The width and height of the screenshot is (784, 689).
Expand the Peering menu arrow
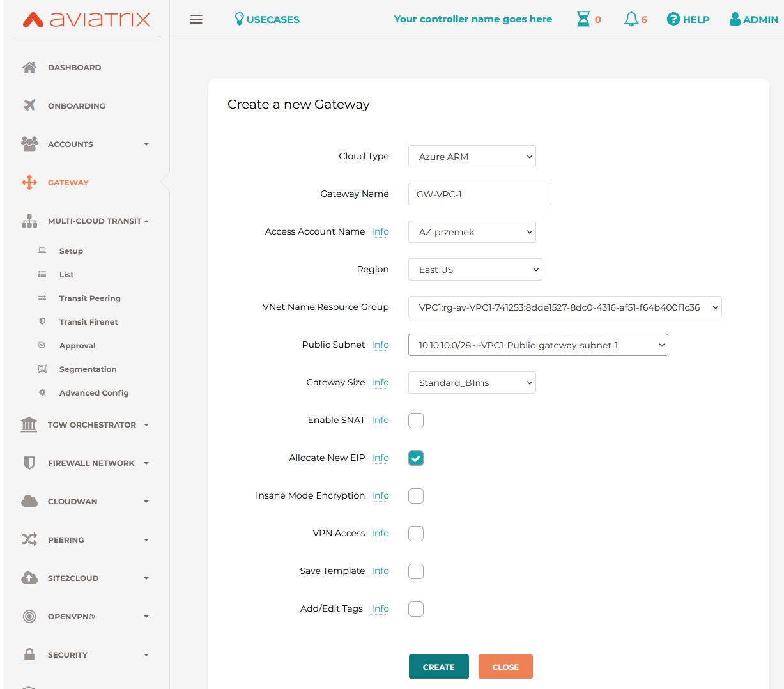click(x=146, y=540)
